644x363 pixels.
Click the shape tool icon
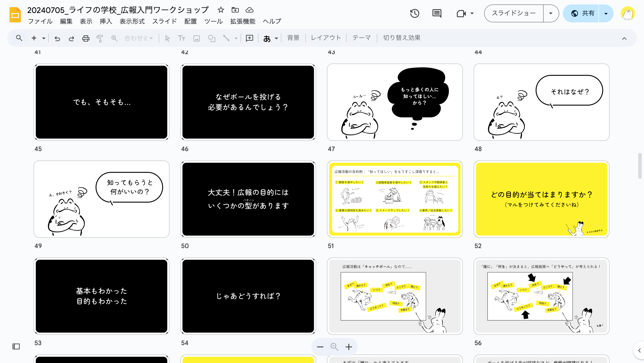(212, 38)
